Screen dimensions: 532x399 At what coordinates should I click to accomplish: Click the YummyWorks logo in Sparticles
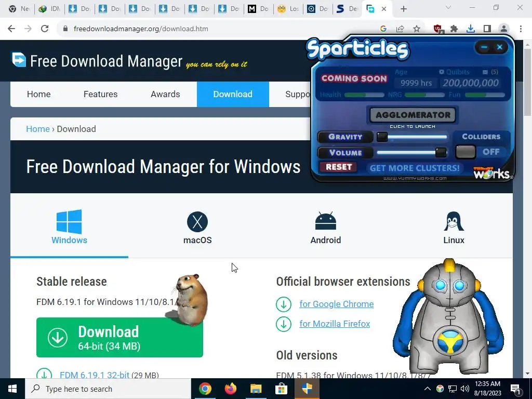tap(493, 173)
